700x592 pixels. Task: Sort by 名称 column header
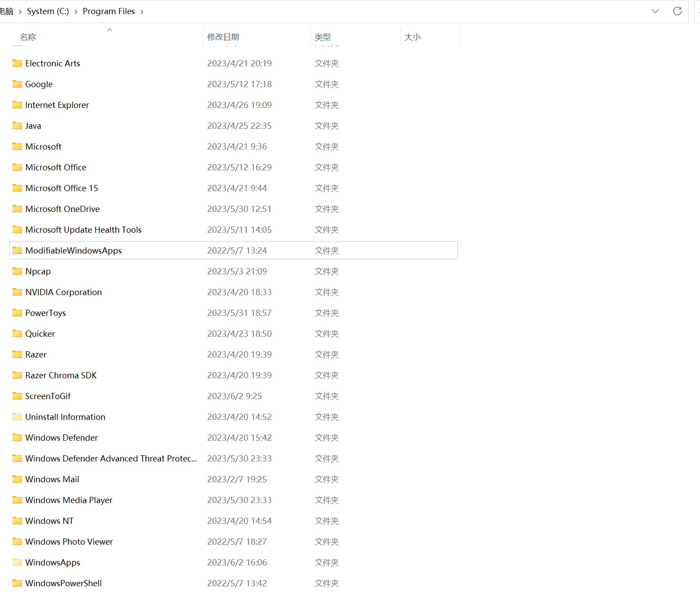point(28,37)
